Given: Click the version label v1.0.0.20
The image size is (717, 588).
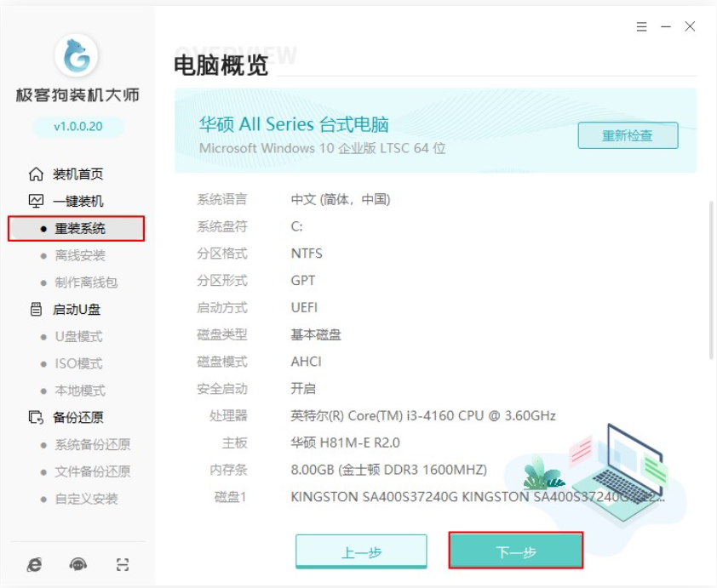Looking at the screenshot, I should click(x=78, y=127).
